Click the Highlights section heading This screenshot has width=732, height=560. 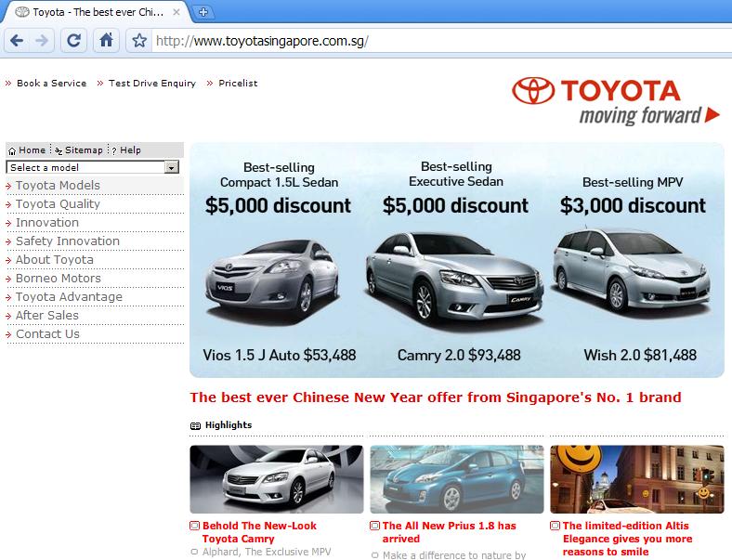pos(229,425)
